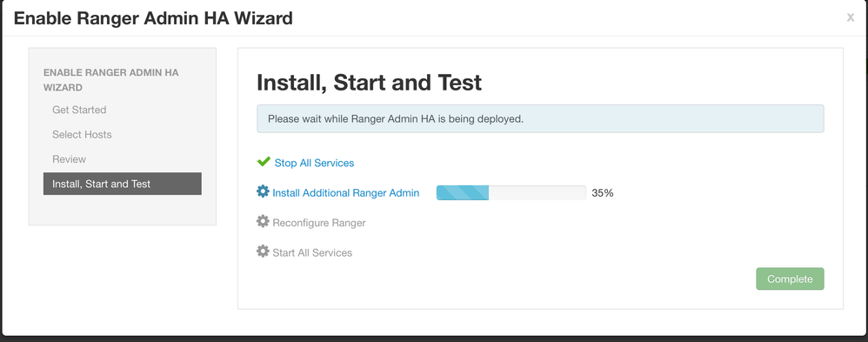This screenshot has width=868, height=342.
Task: Click the Install, Start and Test heading
Action: click(x=370, y=83)
